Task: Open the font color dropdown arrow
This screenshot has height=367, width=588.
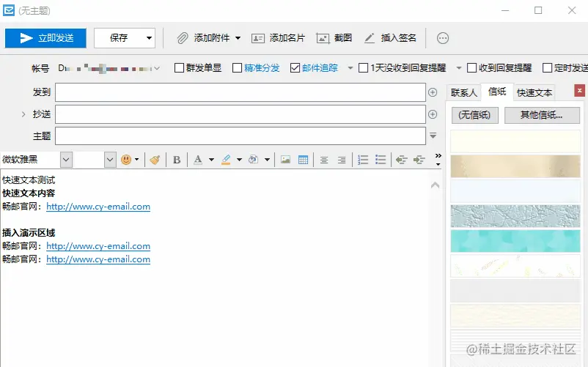Action: coord(211,160)
